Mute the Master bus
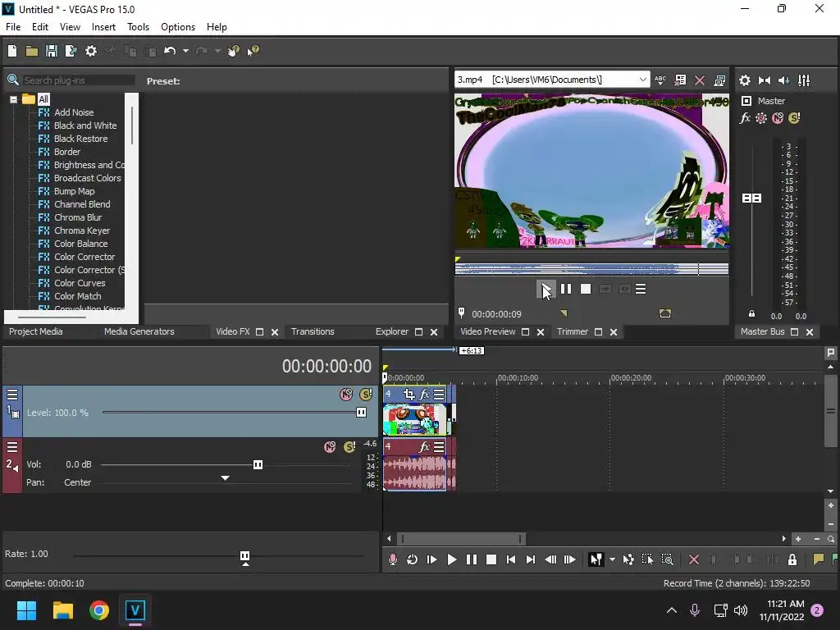The image size is (840, 630). (x=778, y=118)
